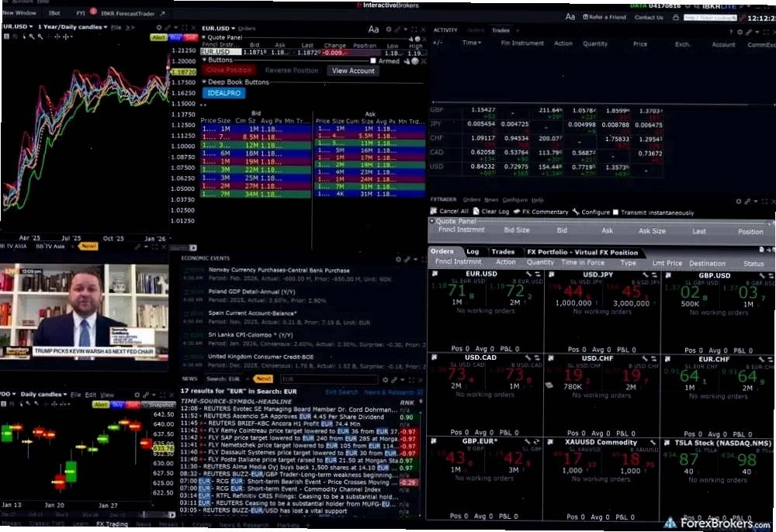Open gear settings in Economic Events panel
Screen dimensions: 776x532
398,258
